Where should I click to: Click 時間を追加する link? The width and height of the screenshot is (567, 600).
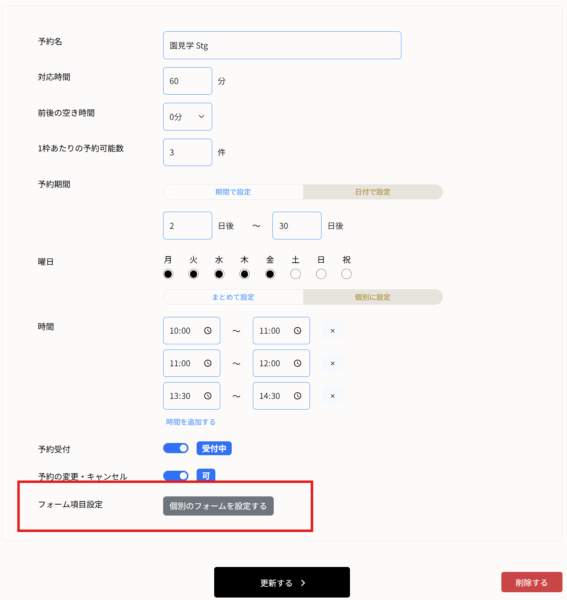[191, 422]
